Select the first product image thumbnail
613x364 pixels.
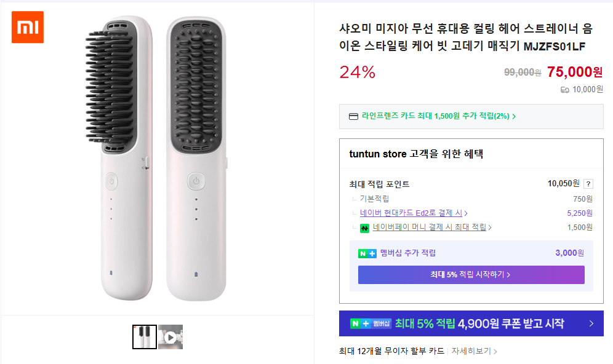[145, 337]
